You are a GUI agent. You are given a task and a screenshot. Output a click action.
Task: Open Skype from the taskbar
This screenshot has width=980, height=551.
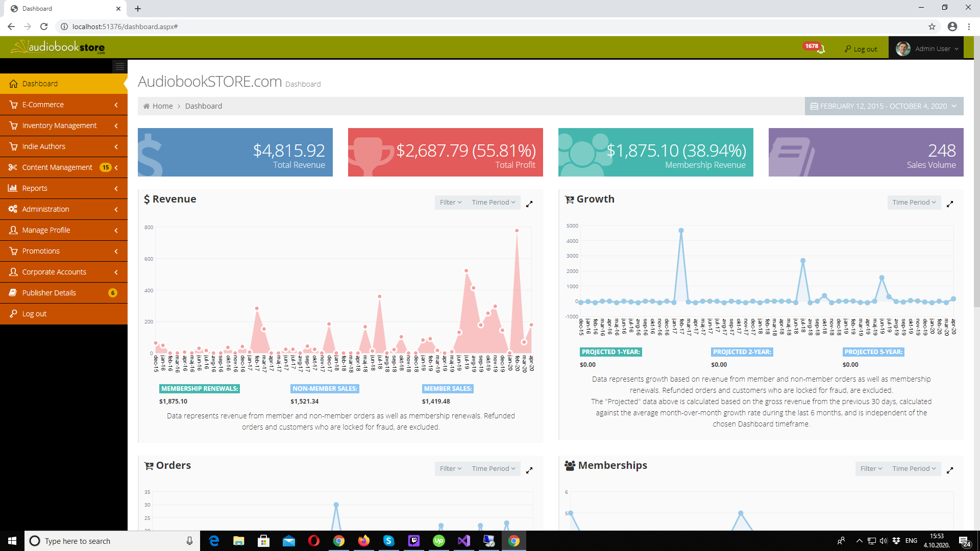click(389, 541)
